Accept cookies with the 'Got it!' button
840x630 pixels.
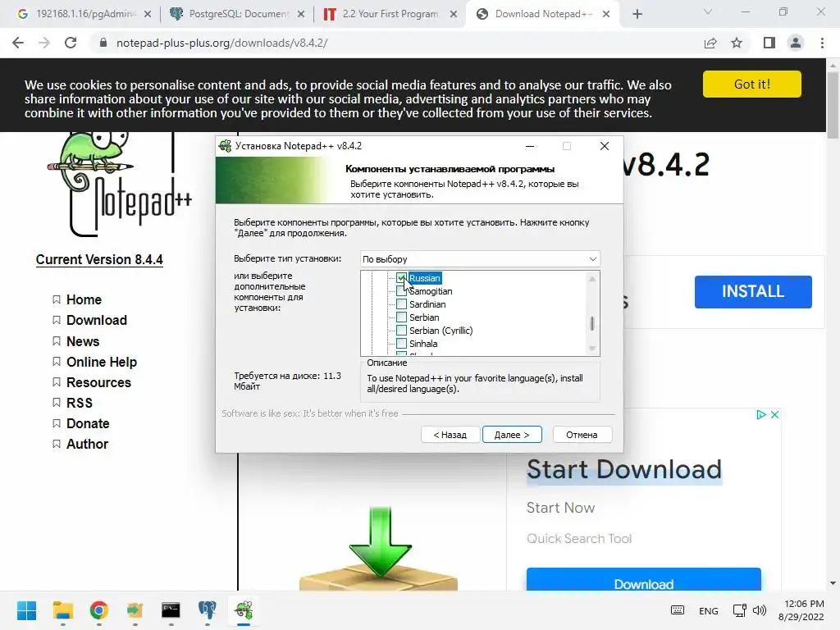pyautogui.click(x=752, y=84)
